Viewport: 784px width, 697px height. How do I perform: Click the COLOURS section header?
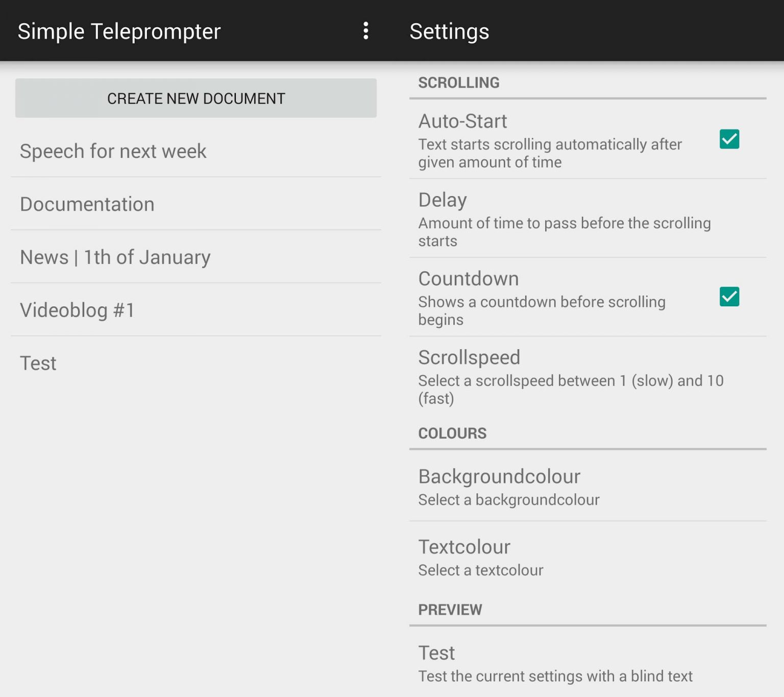click(x=452, y=433)
